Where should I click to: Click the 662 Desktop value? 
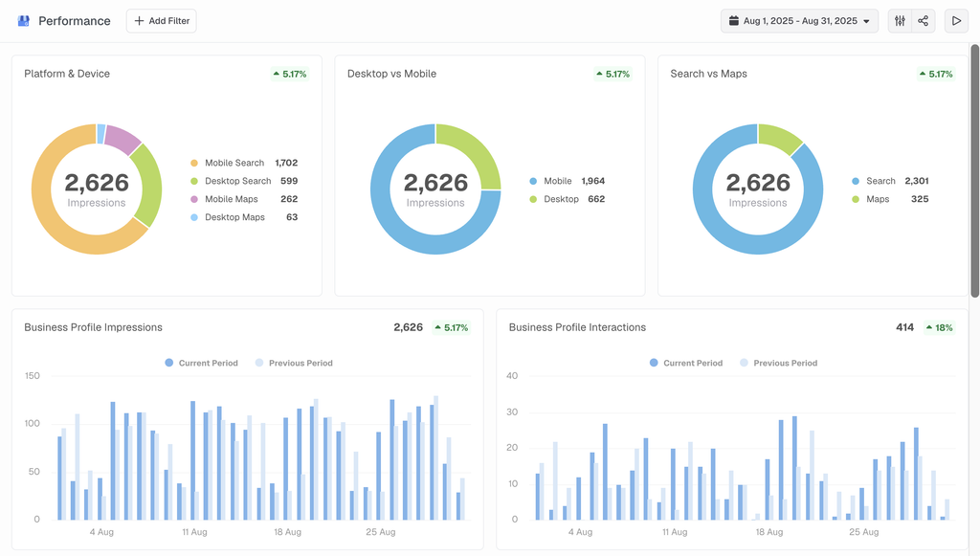[x=596, y=199]
